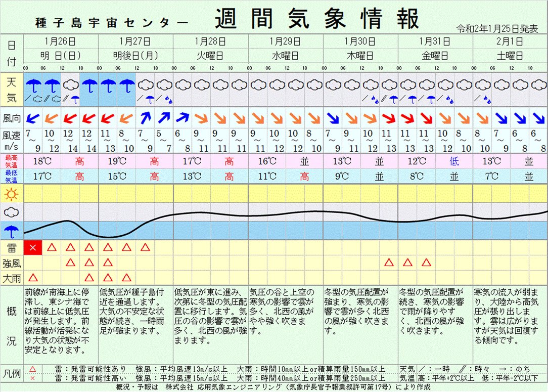Select the 2月1日 date header
The height and width of the screenshot is (392, 548).
click(x=510, y=41)
